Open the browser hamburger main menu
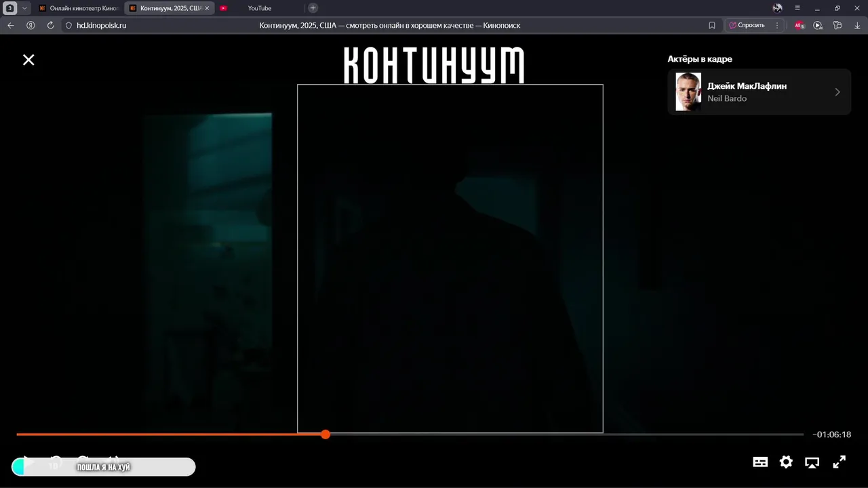The height and width of the screenshot is (488, 868). (797, 8)
